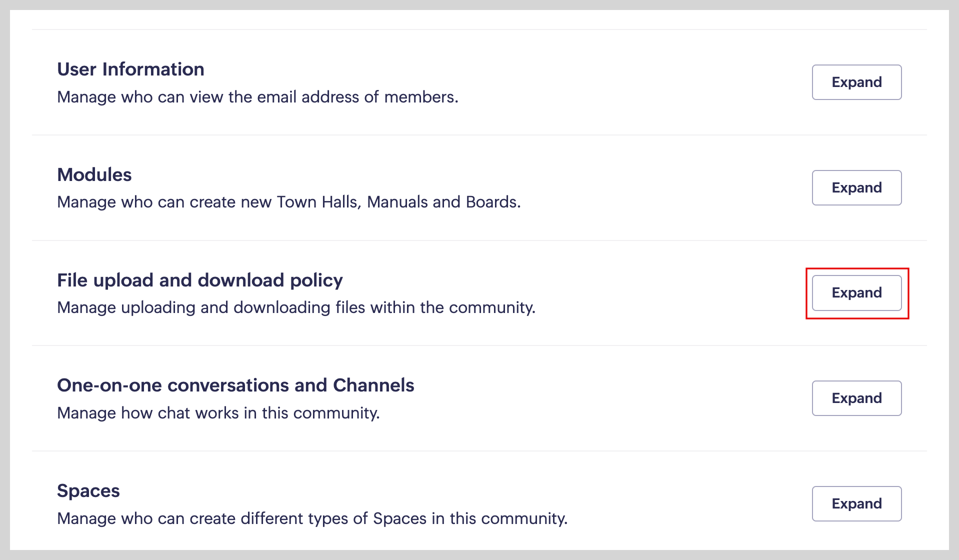Expand File upload and download policy
This screenshot has width=959, height=560.
coord(856,293)
